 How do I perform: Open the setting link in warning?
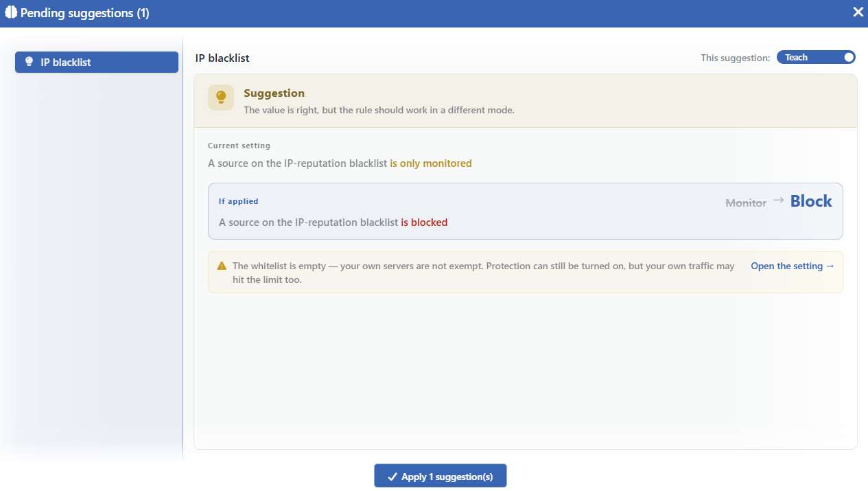(x=793, y=266)
